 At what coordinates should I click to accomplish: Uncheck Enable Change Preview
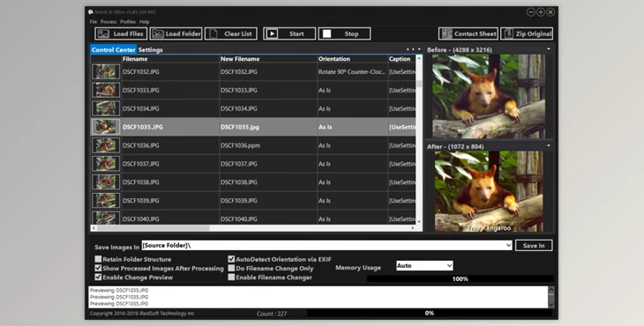[98, 277]
